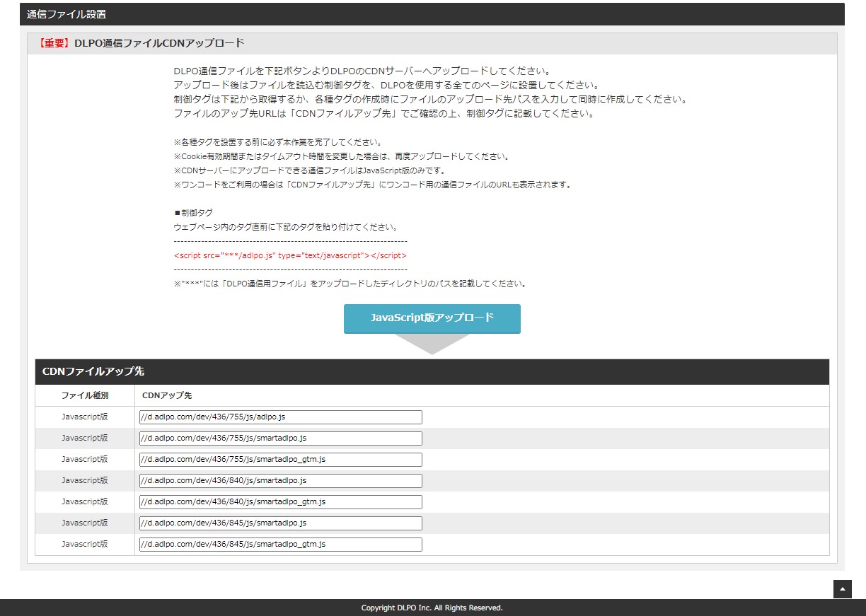
Task: Select the 840/js/smartadlpo.js URL field
Action: [x=281, y=481]
